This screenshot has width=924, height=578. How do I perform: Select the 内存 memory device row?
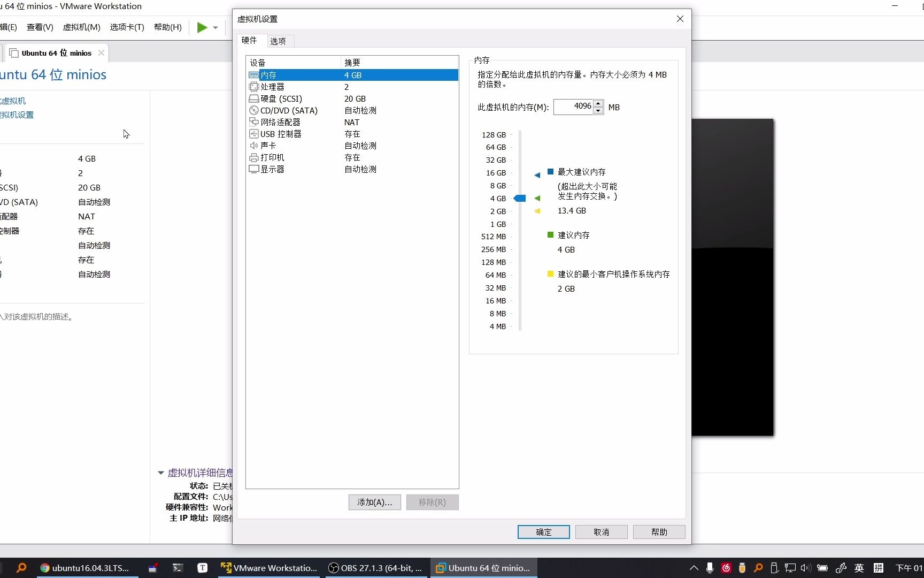tap(352, 75)
